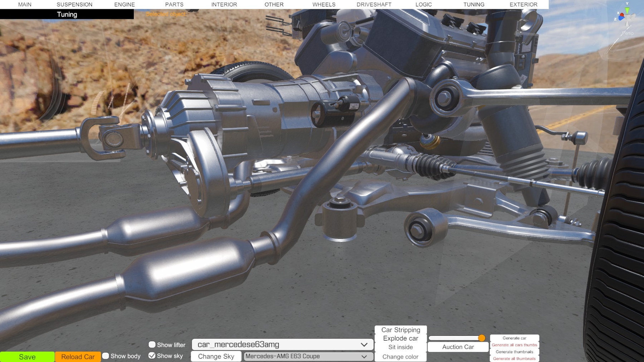Image resolution: width=644 pixels, height=362 pixels.
Task: Click the orange slider handle above Auction Car
Action: [x=482, y=338]
